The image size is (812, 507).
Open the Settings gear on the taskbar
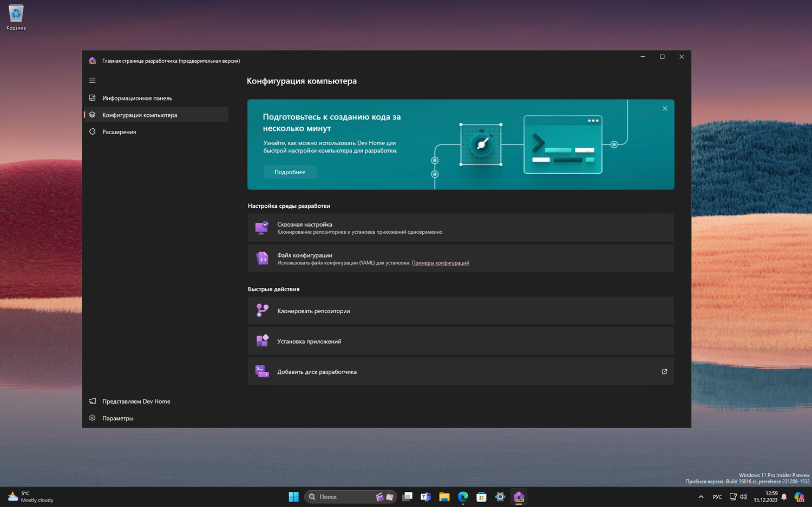pos(500,497)
